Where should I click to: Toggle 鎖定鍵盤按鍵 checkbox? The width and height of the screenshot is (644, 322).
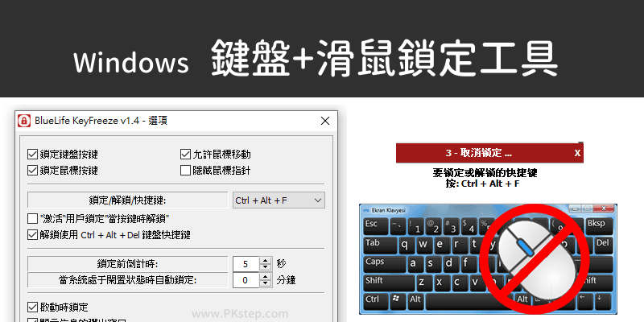coord(32,155)
